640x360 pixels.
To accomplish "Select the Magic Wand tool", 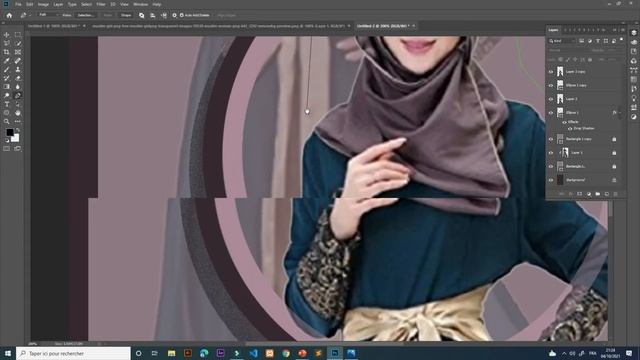I will point(18,43).
